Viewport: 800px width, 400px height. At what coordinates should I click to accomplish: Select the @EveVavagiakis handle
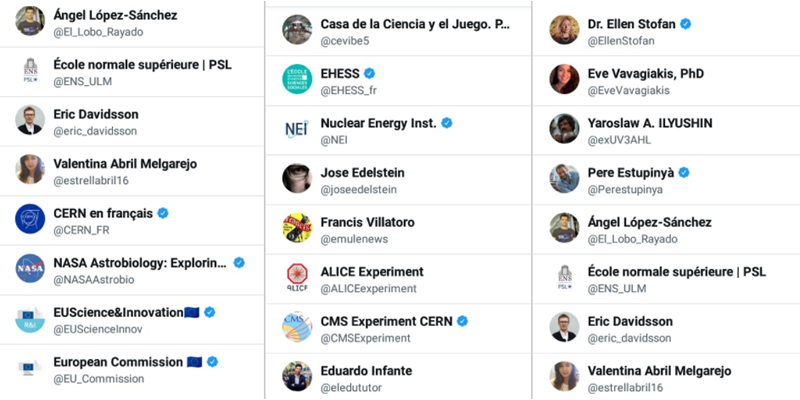629,90
